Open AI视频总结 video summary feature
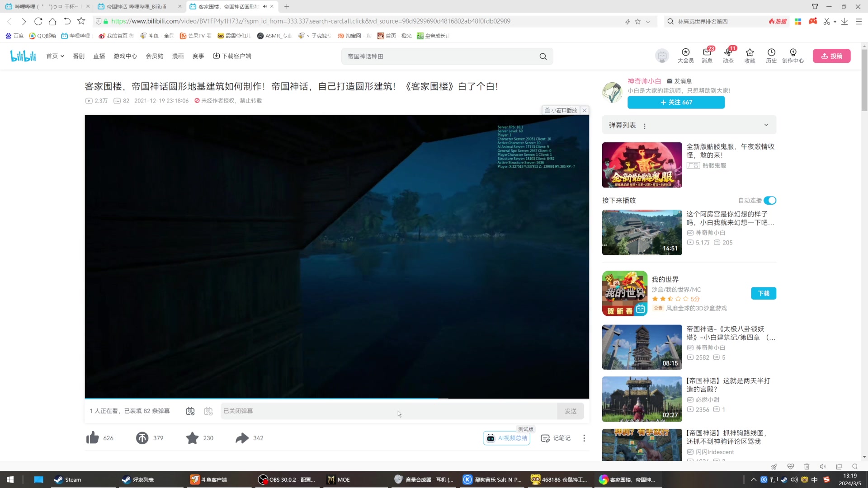Viewport: 868px width, 488px height. tap(506, 437)
